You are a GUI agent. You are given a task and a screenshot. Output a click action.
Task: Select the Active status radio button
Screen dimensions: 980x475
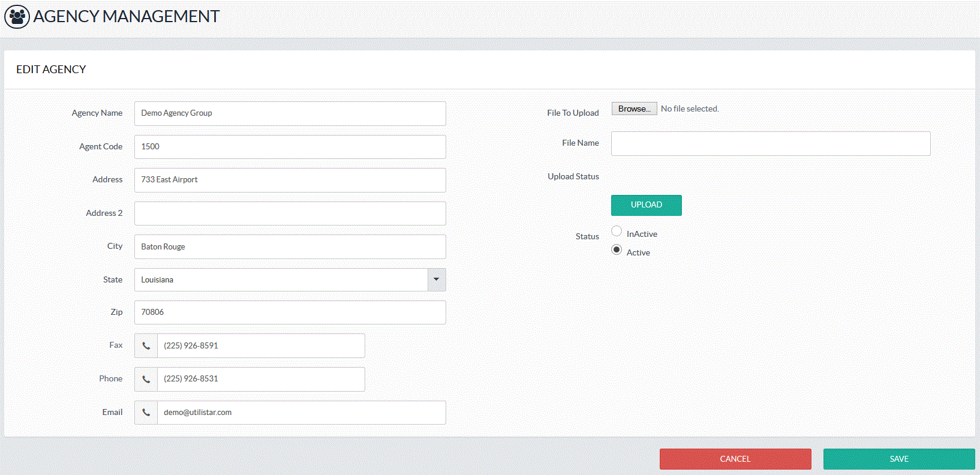click(617, 249)
